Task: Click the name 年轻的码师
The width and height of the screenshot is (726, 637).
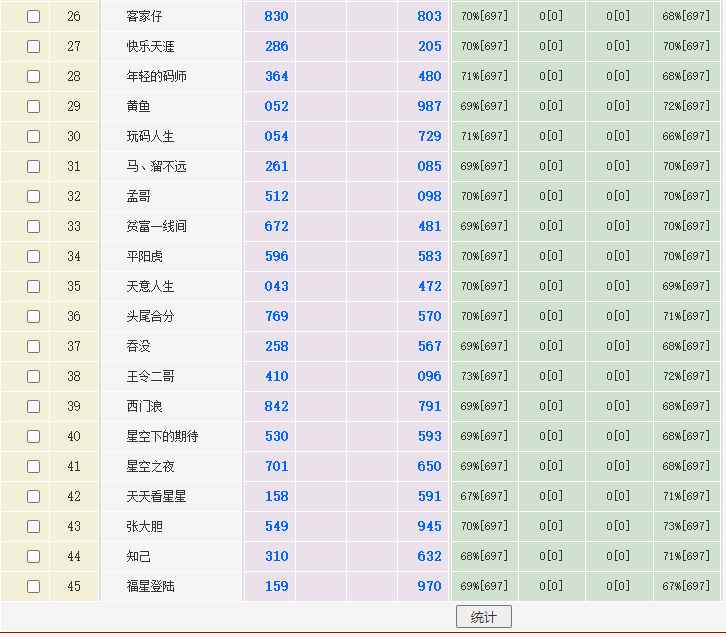Action: point(156,76)
